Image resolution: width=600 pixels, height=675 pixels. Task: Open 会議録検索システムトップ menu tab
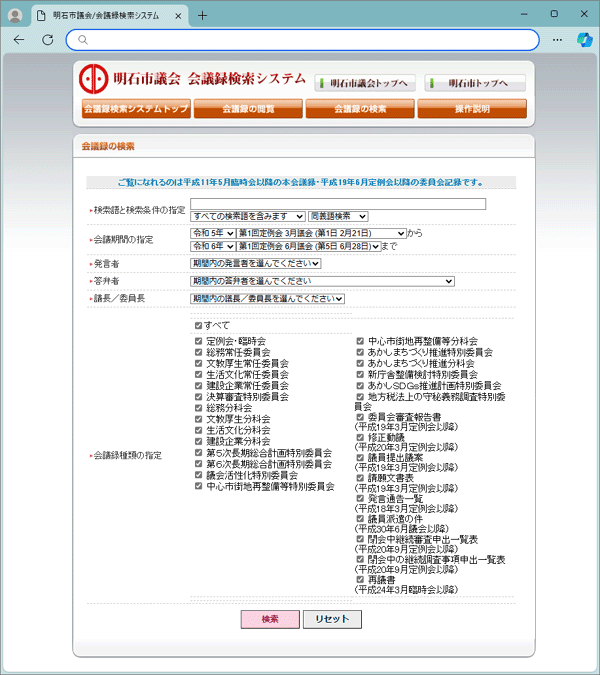tap(136, 108)
